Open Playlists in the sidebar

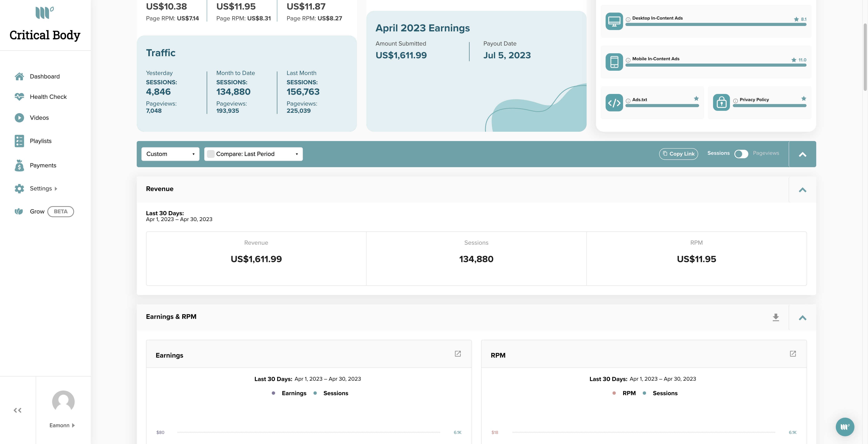[x=41, y=141]
